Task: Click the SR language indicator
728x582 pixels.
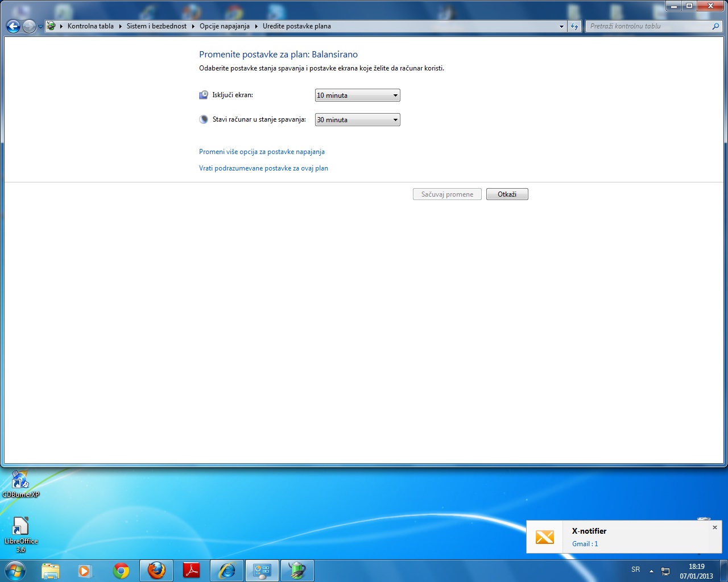Action: click(x=636, y=569)
